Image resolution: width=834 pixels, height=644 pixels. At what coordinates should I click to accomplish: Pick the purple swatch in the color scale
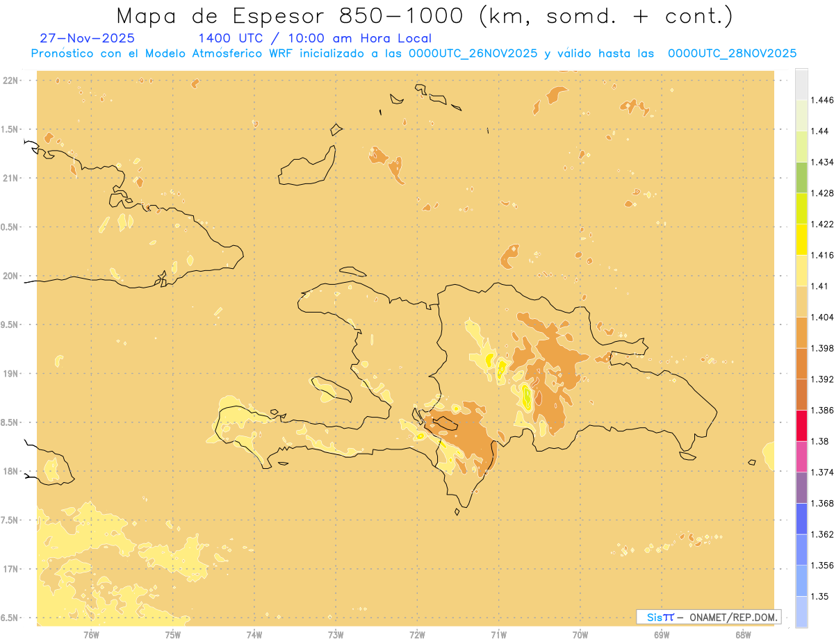click(801, 488)
